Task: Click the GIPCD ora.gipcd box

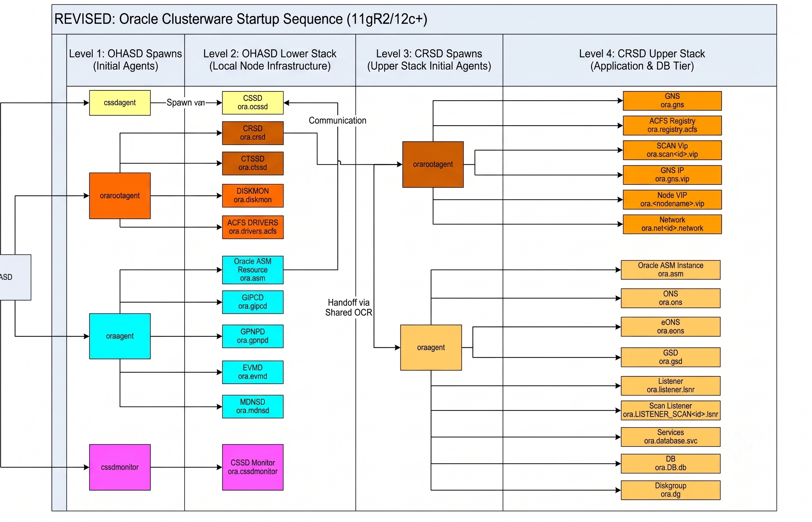Action: click(x=253, y=302)
